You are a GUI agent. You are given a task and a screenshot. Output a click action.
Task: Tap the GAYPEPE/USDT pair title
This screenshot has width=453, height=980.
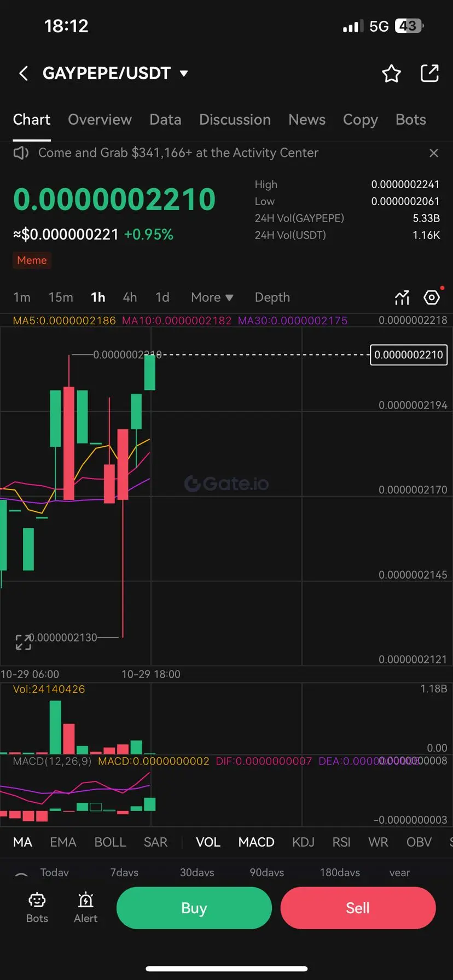pos(107,73)
